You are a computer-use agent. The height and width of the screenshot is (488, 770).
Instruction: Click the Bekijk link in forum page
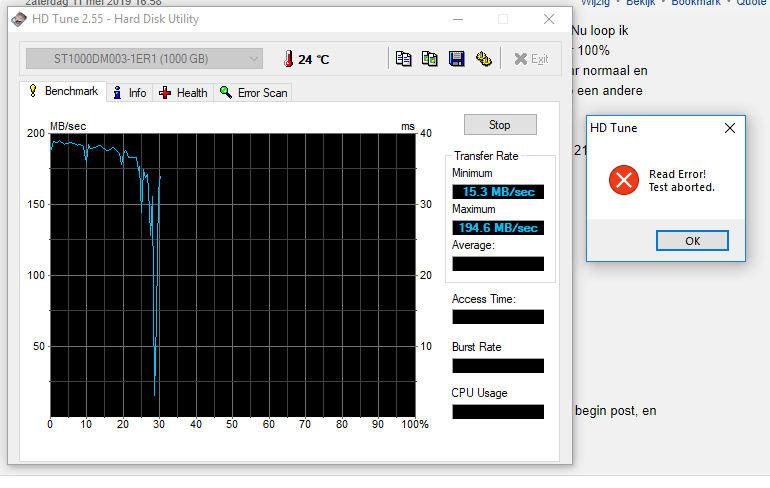click(640, 2)
